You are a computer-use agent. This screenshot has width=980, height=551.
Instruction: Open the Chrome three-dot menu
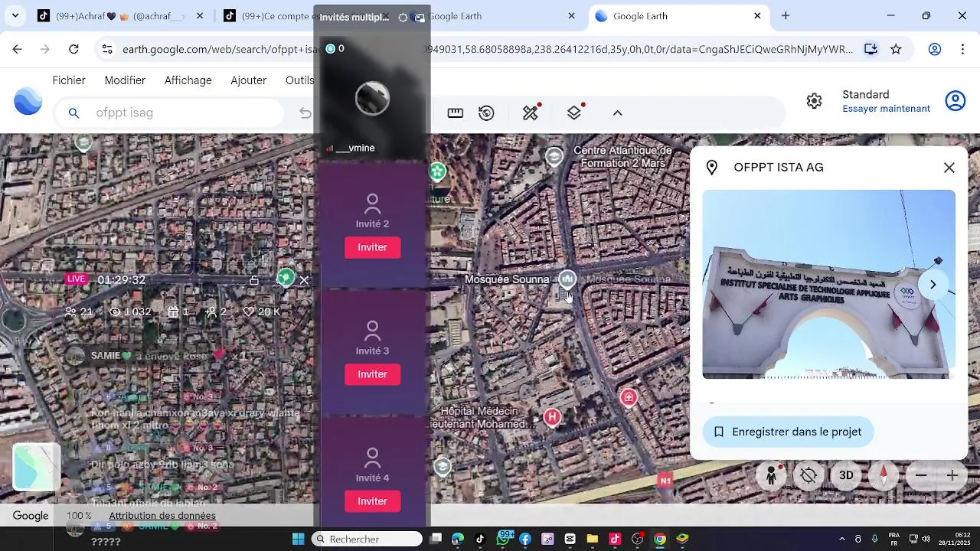coord(963,49)
